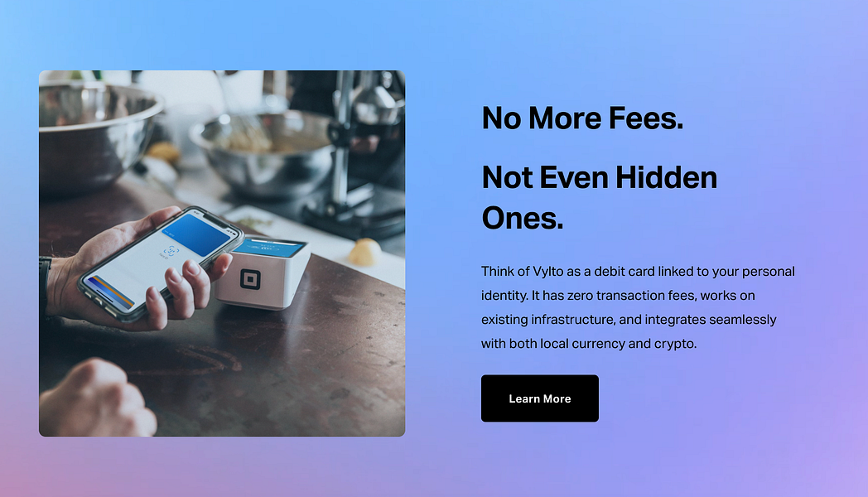
Task: Click the word "Ones." in the heading
Action: (x=523, y=218)
